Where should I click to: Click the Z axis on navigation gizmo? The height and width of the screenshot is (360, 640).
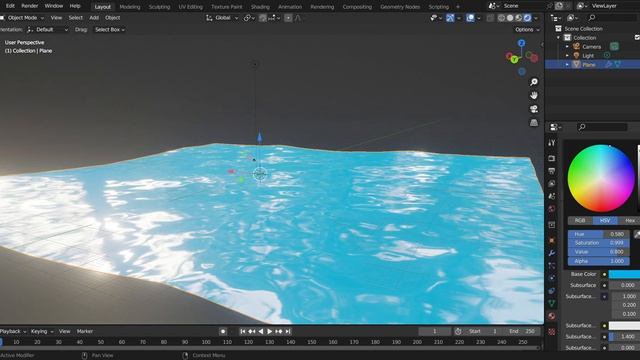(x=521, y=43)
